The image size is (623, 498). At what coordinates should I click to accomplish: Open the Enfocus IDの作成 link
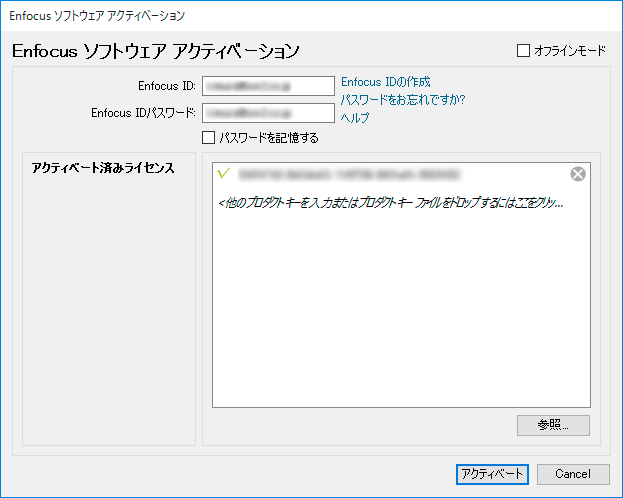[x=385, y=82]
